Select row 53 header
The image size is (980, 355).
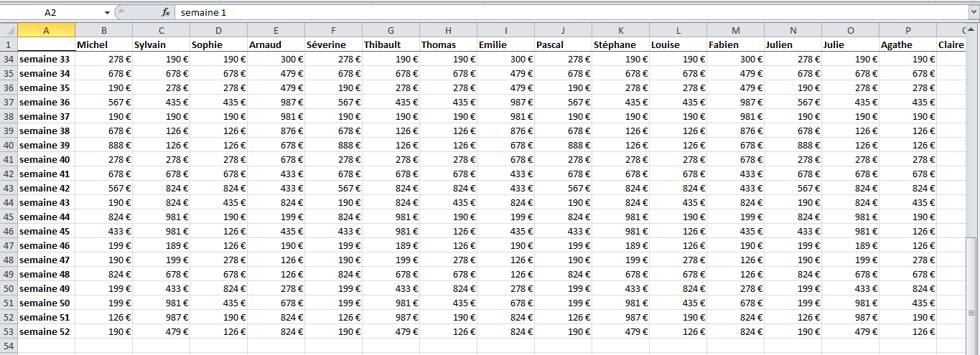[9, 331]
